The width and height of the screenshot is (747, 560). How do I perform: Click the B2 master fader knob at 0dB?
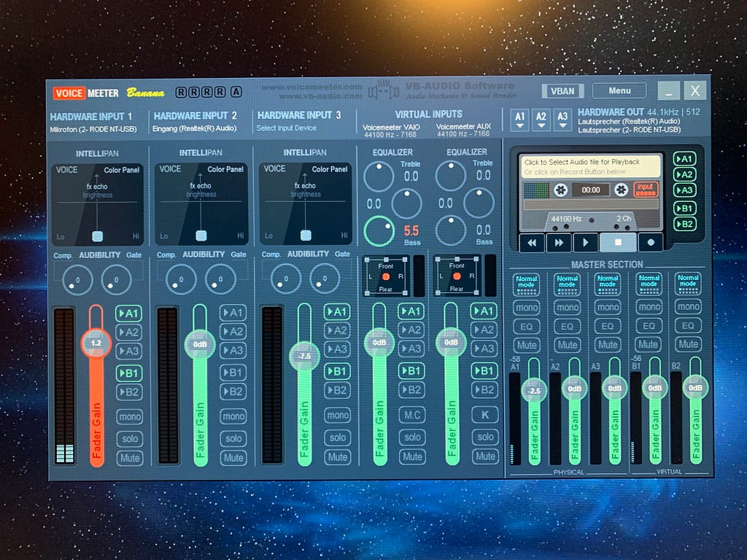pos(695,388)
